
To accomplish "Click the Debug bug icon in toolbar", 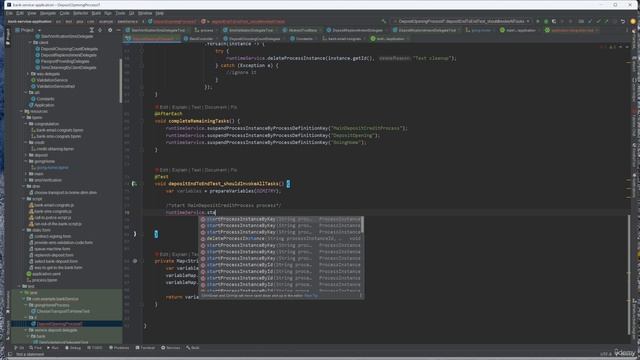I will (x=546, y=21).
